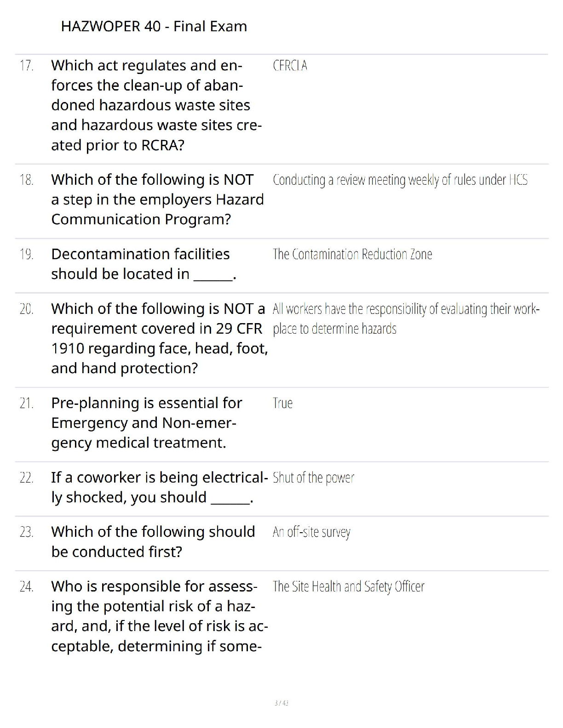The width and height of the screenshot is (563, 728).
Task: Select the weekly review meeting answer
Action: pyautogui.click(x=400, y=180)
